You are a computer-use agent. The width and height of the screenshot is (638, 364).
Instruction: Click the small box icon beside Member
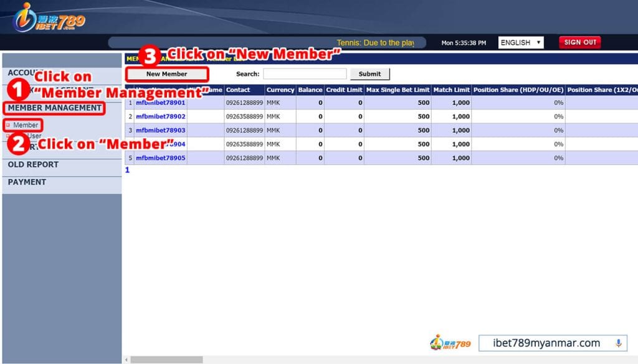[x=9, y=124]
